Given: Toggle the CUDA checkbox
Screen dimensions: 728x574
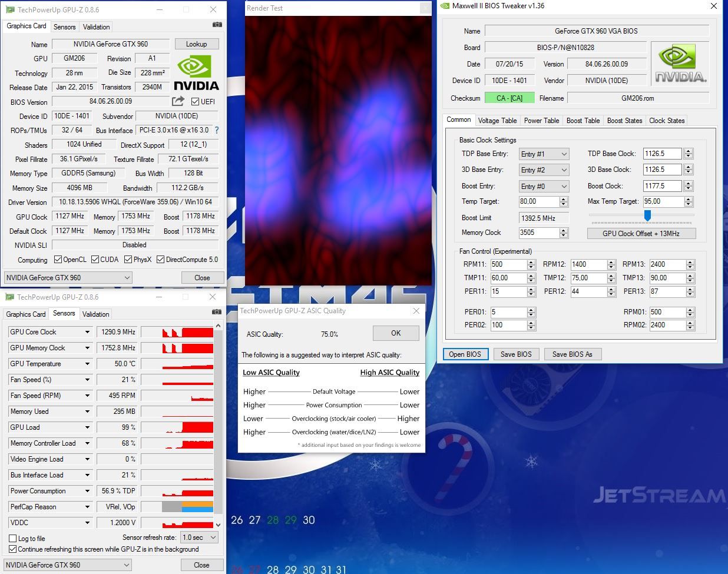Looking at the screenshot, I should [x=95, y=259].
